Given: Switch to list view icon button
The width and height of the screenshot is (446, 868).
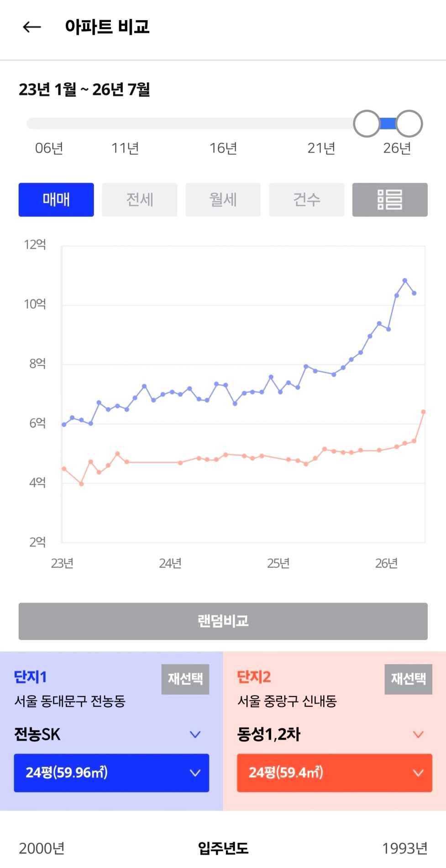Looking at the screenshot, I should click(x=390, y=200).
